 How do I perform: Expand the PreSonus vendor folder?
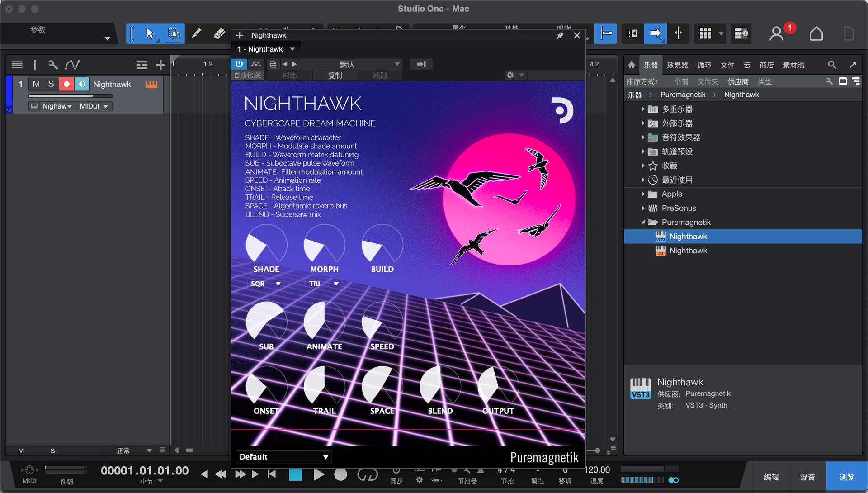[x=643, y=208]
